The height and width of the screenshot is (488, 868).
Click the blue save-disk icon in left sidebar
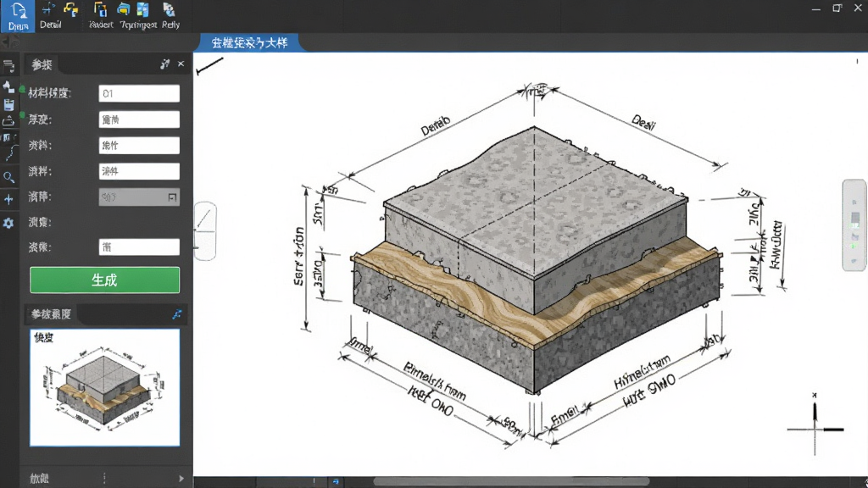pos(8,104)
